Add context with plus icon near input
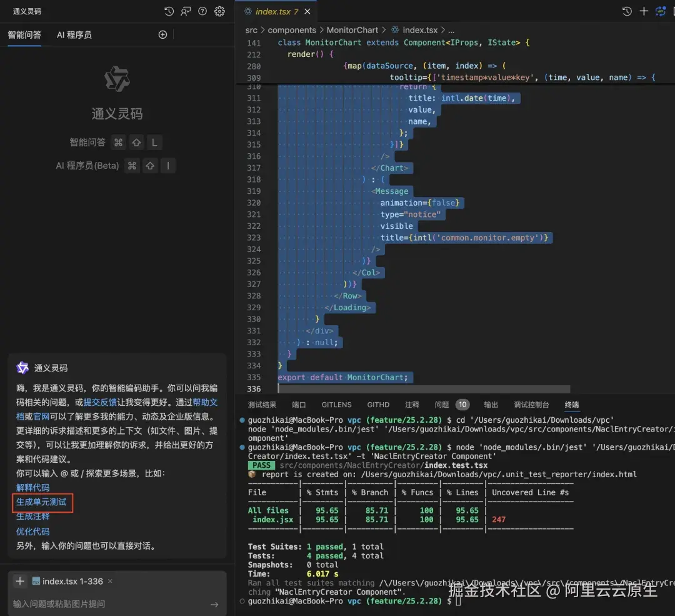 coord(20,581)
